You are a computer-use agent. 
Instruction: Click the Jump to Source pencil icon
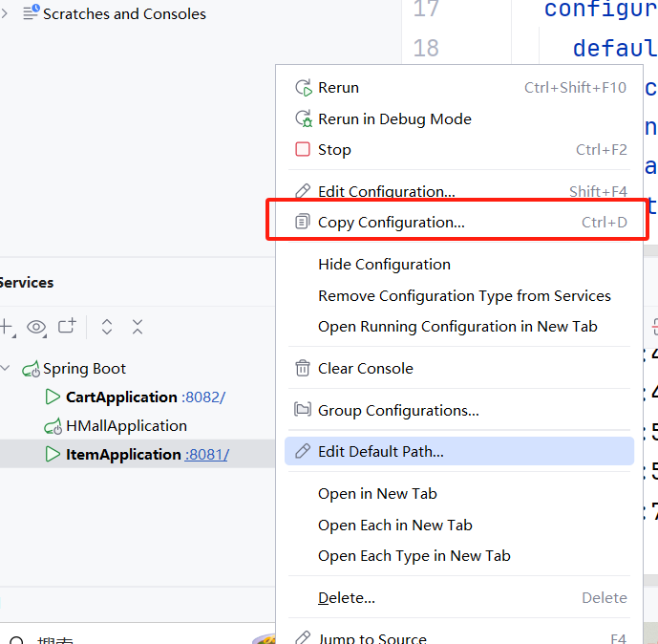click(x=303, y=637)
